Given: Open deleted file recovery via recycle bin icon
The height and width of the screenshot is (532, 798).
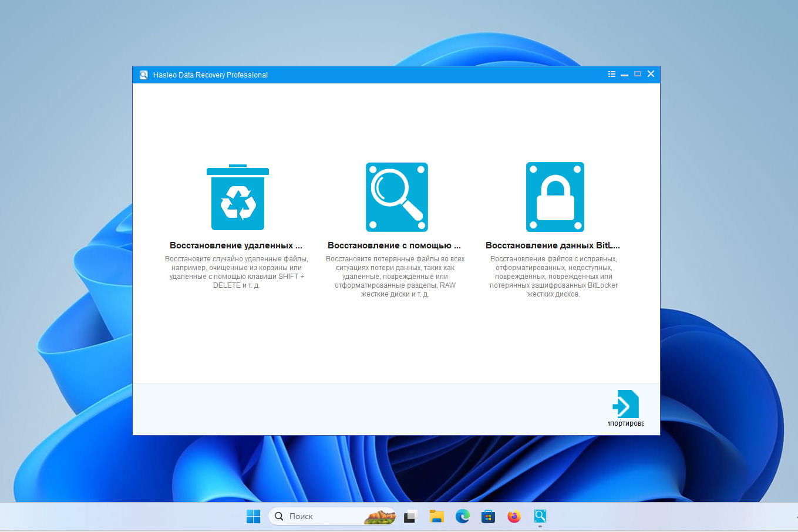Looking at the screenshot, I should pyautogui.click(x=238, y=197).
